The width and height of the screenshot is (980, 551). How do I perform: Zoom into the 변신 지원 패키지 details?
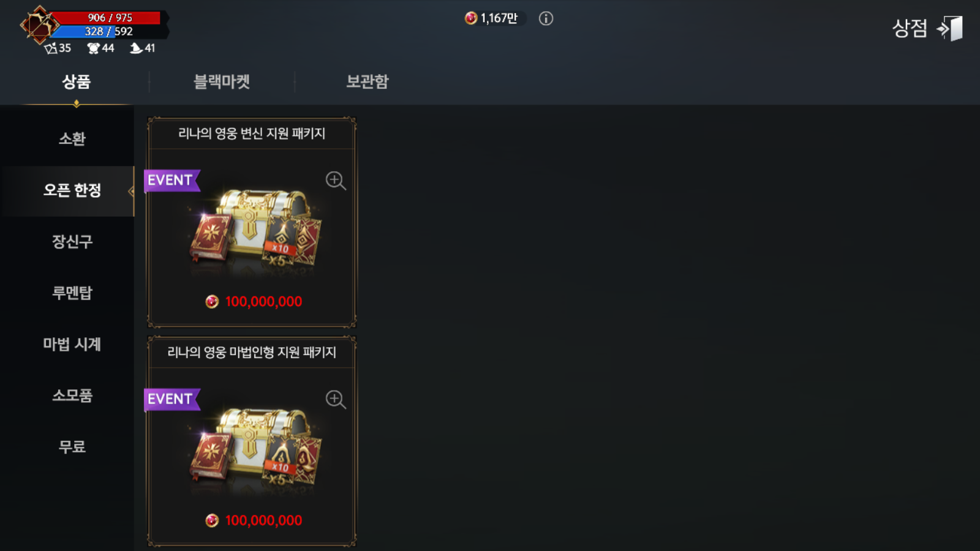(336, 181)
